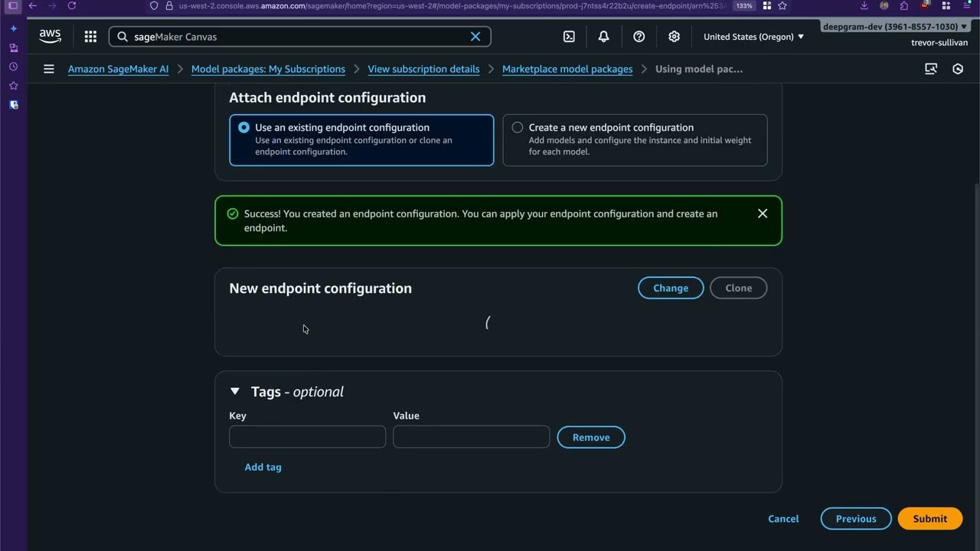The width and height of the screenshot is (980, 551).
Task: Open the United States (Oregon) region dropdown
Action: 754,36
